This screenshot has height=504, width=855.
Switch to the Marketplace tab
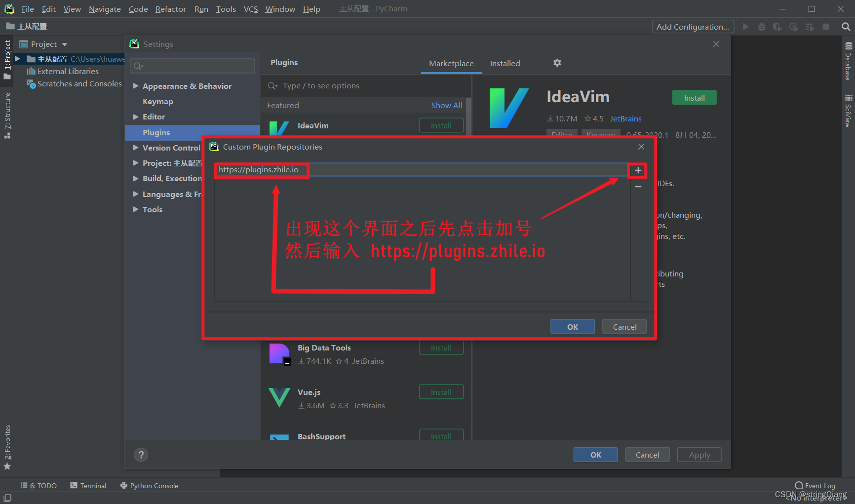click(x=451, y=63)
